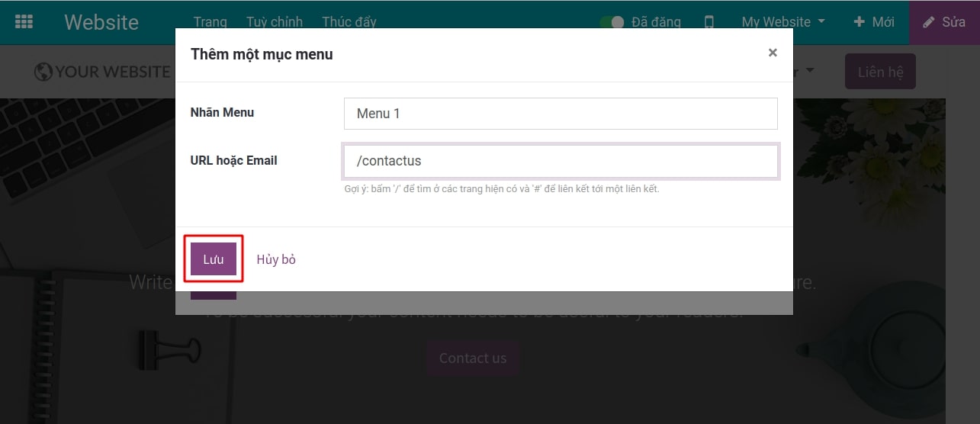This screenshot has width=980, height=424.
Task: Focus the Nhãn Menu text field
Action: click(561, 114)
